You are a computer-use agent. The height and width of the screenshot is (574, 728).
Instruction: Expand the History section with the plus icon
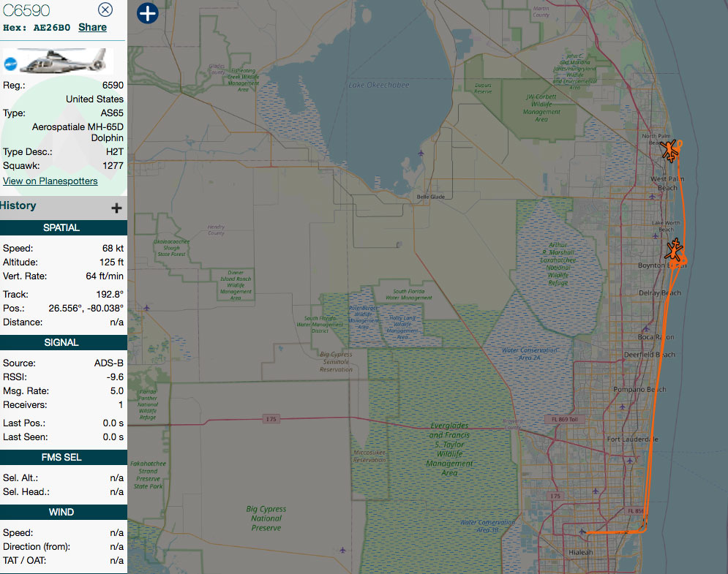(116, 208)
